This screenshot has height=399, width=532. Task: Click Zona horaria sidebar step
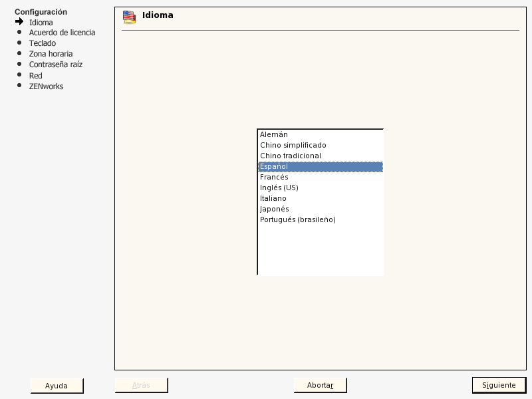coord(51,54)
